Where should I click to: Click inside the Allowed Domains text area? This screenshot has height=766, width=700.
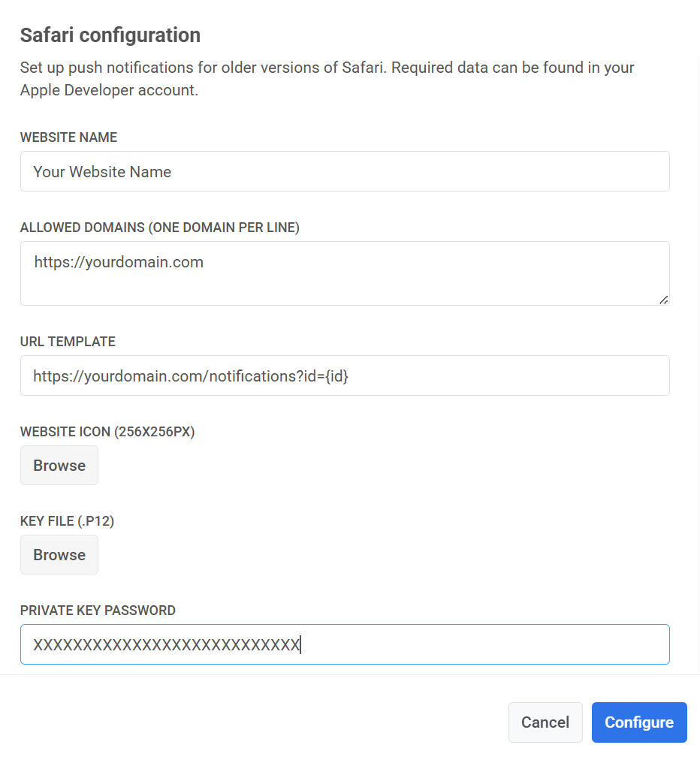[x=345, y=273]
